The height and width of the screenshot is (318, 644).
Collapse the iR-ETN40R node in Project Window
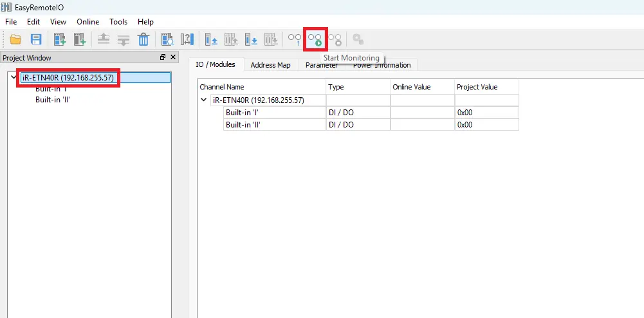click(x=14, y=77)
